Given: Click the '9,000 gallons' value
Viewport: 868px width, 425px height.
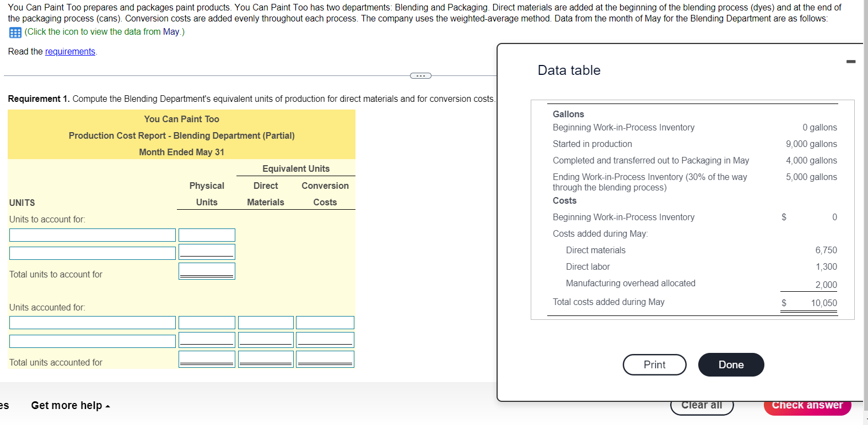Looking at the screenshot, I should pyautogui.click(x=811, y=144).
